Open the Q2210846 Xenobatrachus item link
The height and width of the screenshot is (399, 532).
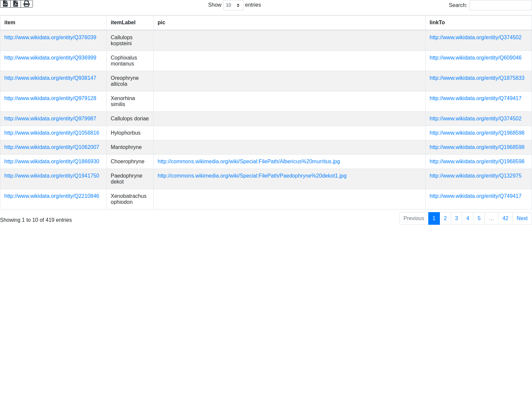coord(52,196)
